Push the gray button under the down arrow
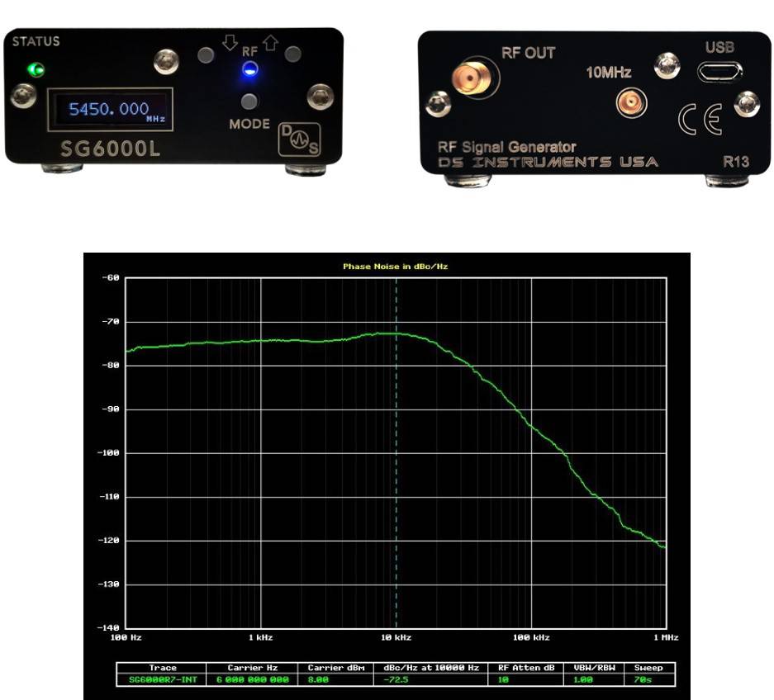774x700 pixels. coord(206,54)
